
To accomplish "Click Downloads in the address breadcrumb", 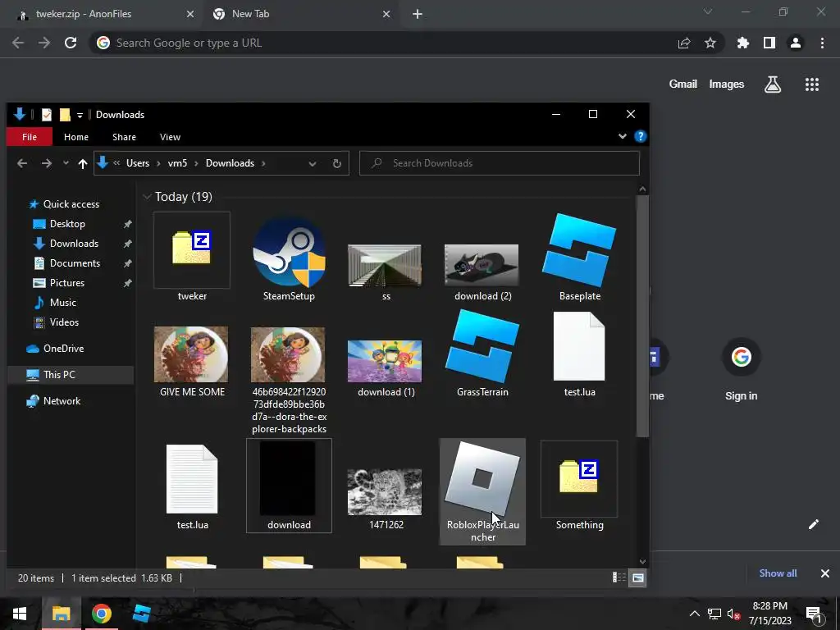I will [x=230, y=163].
